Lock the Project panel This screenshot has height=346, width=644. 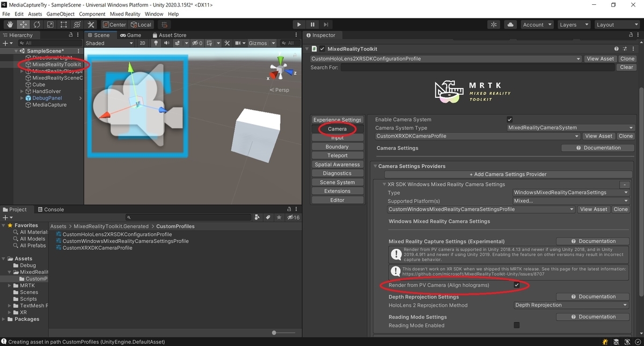point(289,210)
